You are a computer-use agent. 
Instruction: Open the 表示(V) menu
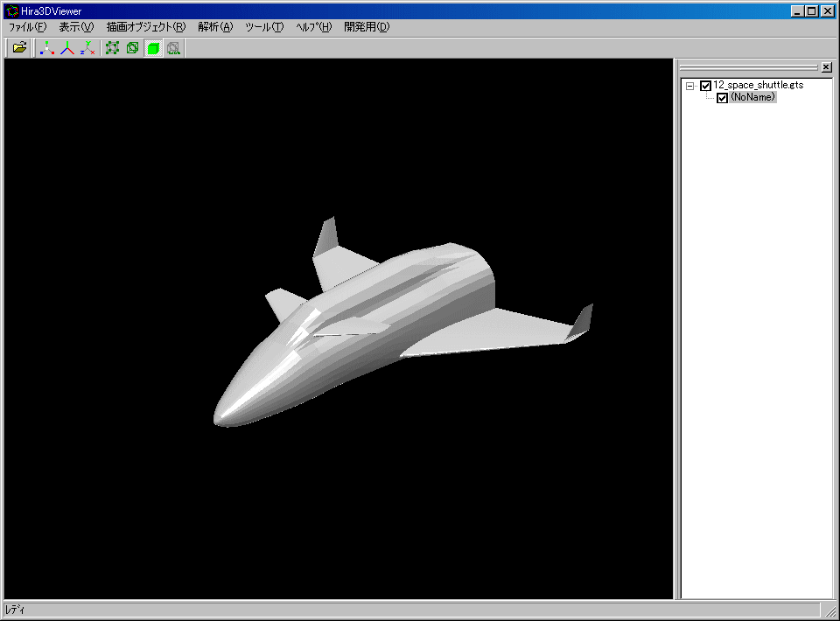[x=76, y=27]
